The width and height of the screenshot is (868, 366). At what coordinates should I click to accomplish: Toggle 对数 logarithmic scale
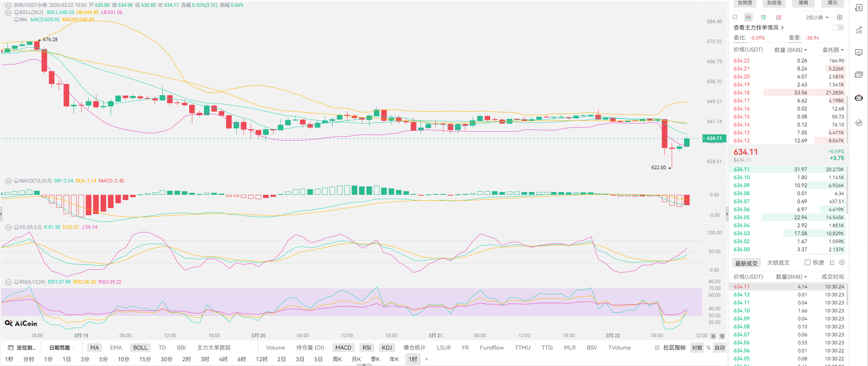click(x=697, y=348)
